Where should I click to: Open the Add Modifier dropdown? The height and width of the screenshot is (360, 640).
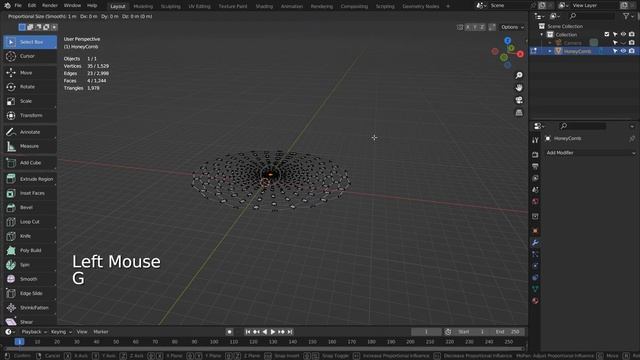point(591,153)
